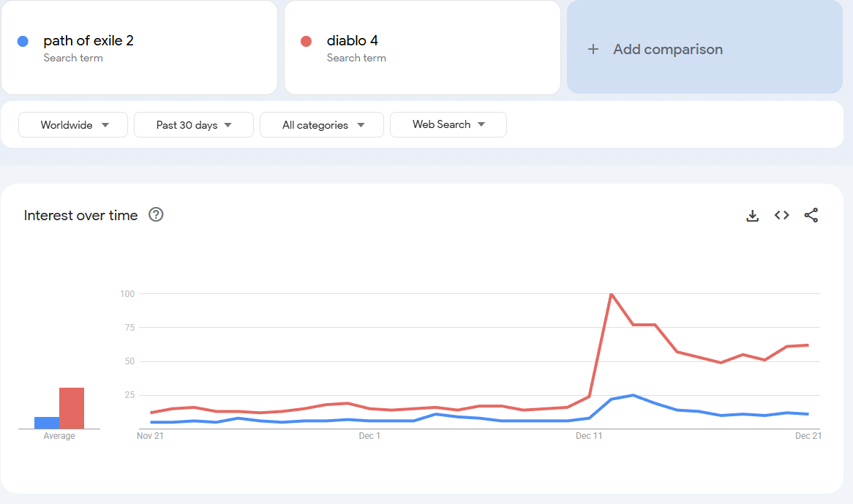Click the '75' y-axis value
This screenshot has width=853, height=504.
pos(129,328)
